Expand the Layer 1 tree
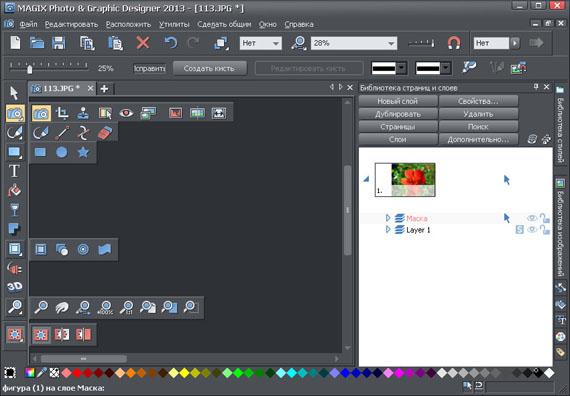The height and width of the screenshot is (396, 570). (x=388, y=229)
